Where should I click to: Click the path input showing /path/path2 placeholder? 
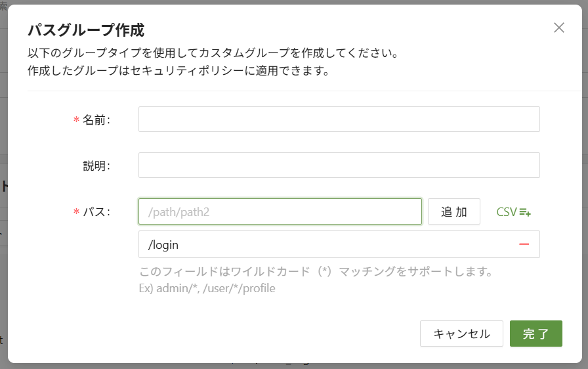coord(280,211)
